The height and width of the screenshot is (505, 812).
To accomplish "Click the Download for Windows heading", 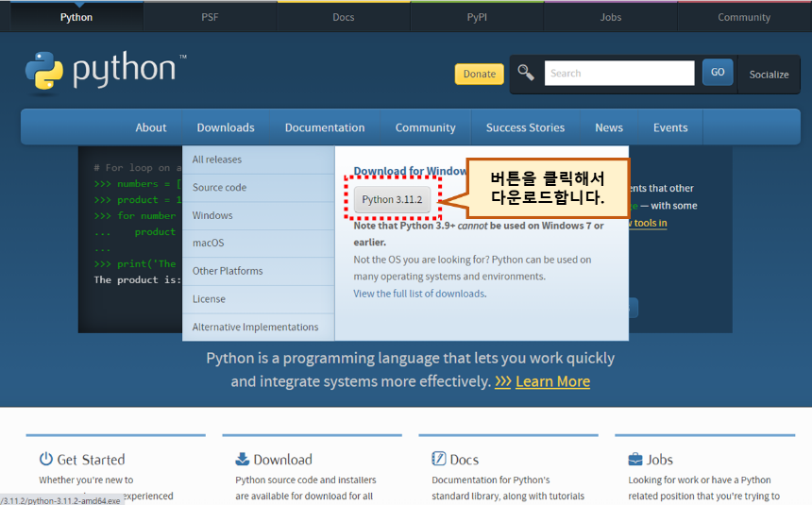I will [x=410, y=171].
